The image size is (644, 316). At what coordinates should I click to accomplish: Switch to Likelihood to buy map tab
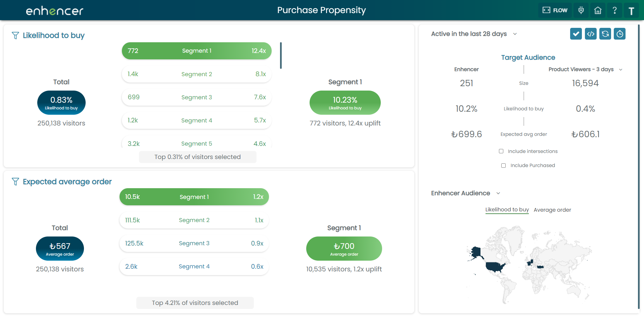click(507, 210)
